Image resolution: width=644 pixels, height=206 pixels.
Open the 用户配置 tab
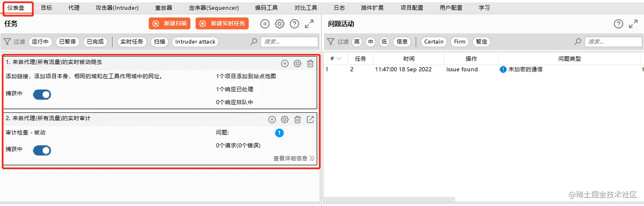[x=451, y=8]
